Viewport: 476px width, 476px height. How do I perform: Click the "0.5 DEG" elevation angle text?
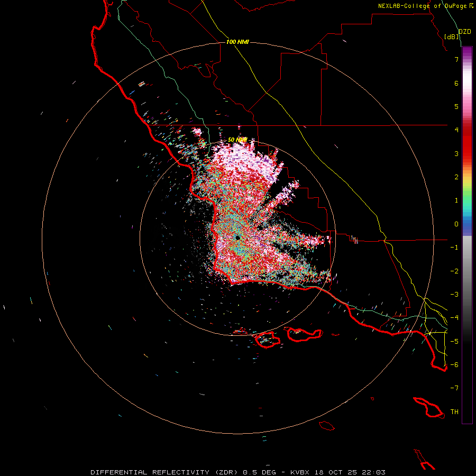tap(259, 472)
